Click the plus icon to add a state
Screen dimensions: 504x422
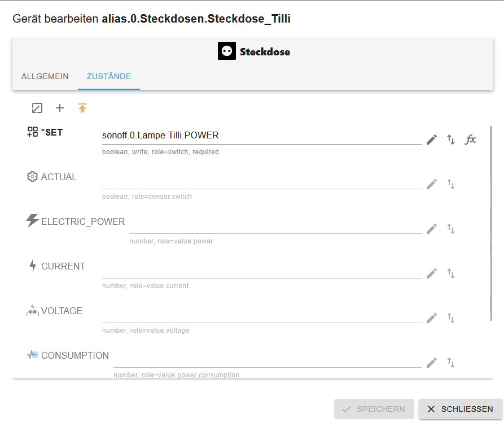pos(60,108)
